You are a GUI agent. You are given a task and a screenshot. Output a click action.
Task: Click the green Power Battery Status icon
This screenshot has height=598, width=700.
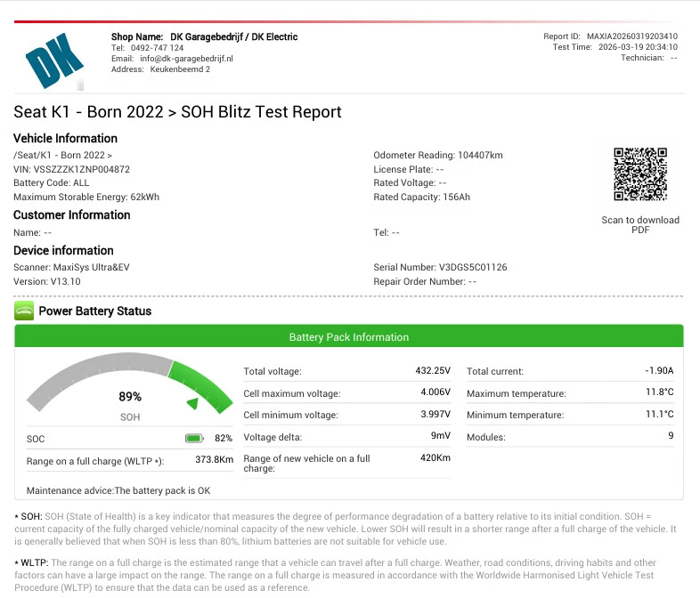click(x=24, y=311)
